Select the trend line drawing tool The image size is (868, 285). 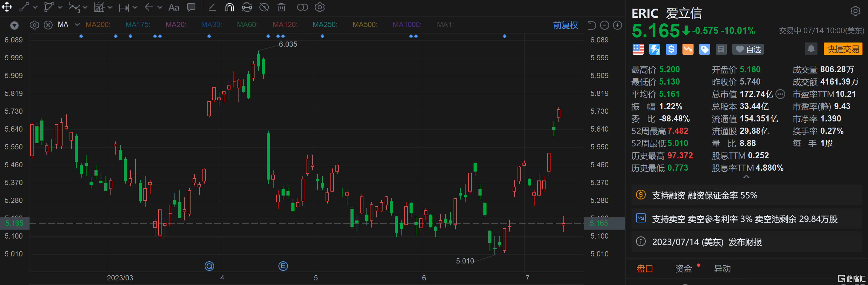[x=24, y=7]
